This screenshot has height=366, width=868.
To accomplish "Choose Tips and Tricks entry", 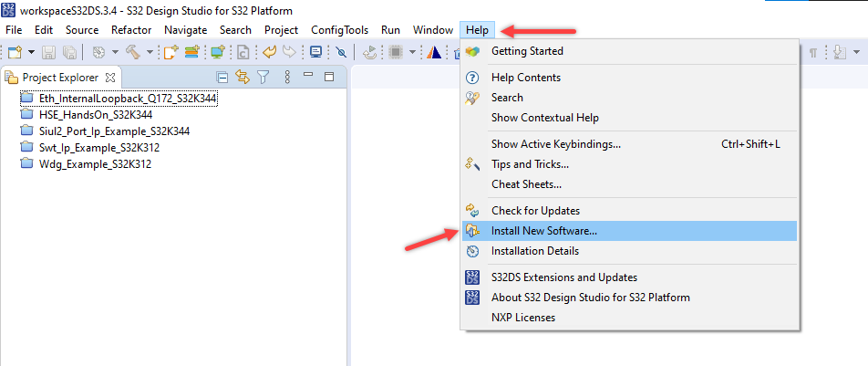I will pyautogui.click(x=629, y=164).
